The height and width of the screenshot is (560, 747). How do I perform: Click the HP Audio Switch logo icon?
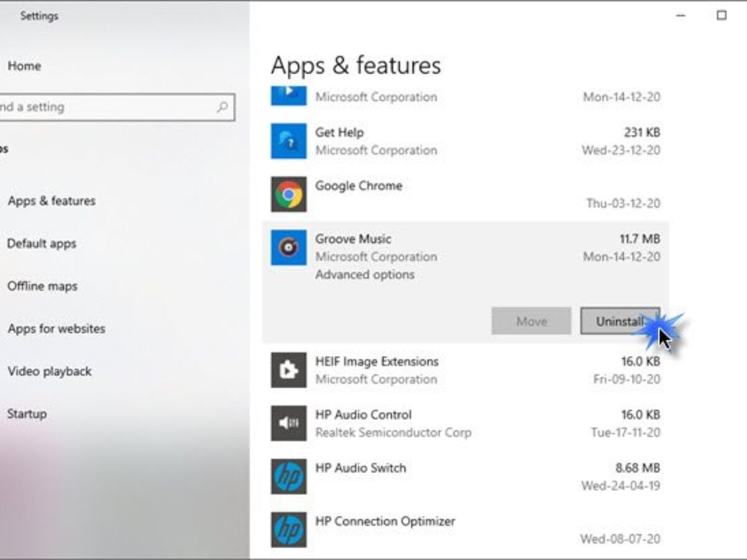(288, 477)
